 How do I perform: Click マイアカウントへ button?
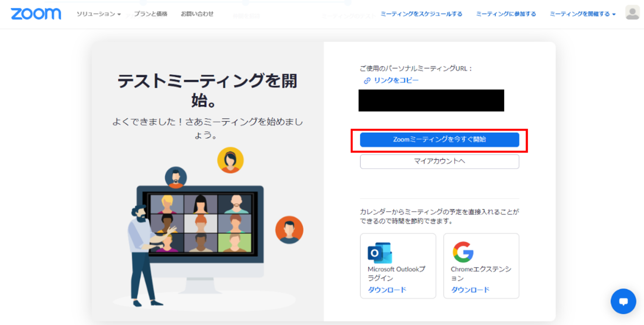pyautogui.click(x=439, y=161)
